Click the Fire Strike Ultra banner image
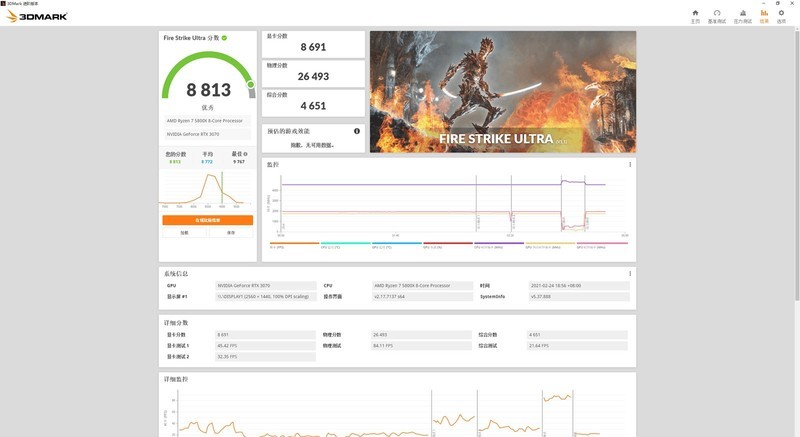The width and height of the screenshot is (800, 437). point(503,92)
